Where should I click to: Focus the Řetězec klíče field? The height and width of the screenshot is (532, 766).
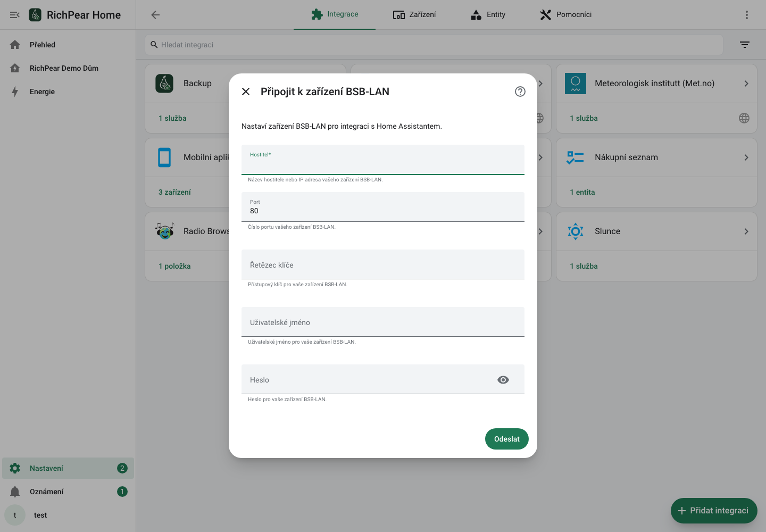pyautogui.click(x=383, y=264)
